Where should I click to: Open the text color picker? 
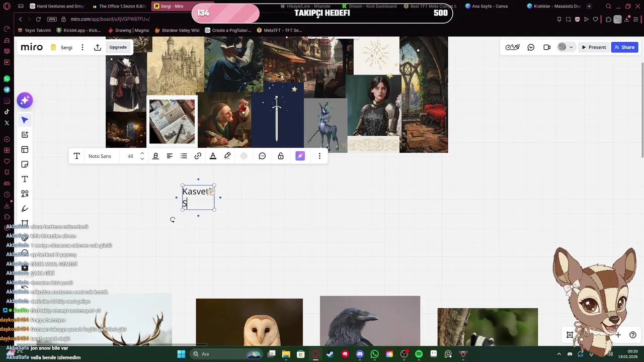213,156
